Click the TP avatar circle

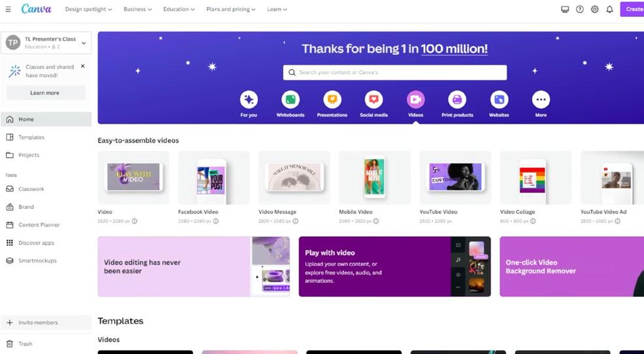point(13,43)
